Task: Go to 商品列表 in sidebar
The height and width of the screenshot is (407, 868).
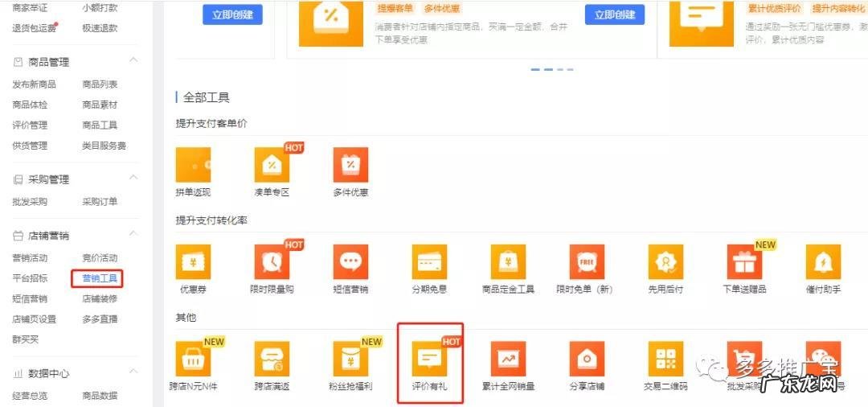Action: point(100,84)
